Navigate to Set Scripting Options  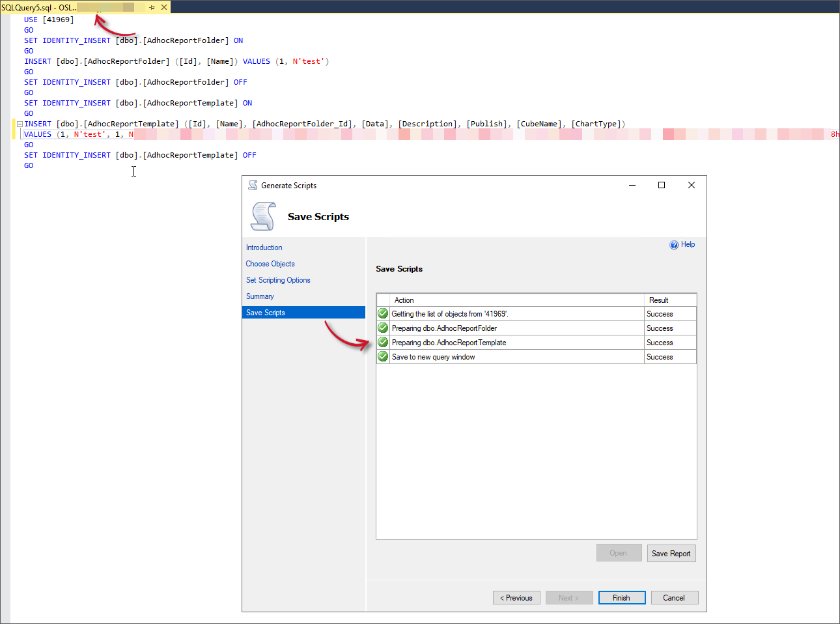coord(278,280)
